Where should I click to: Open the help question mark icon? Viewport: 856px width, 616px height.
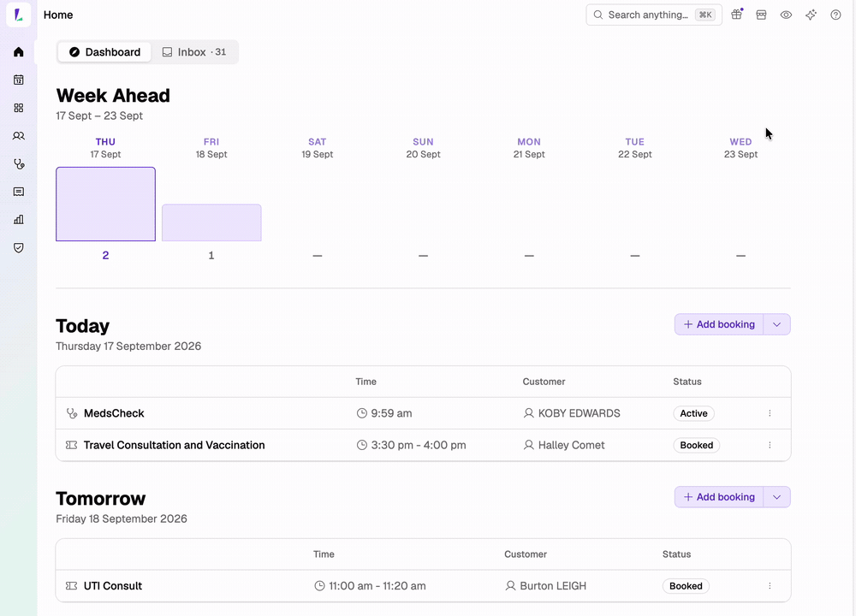[835, 15]
